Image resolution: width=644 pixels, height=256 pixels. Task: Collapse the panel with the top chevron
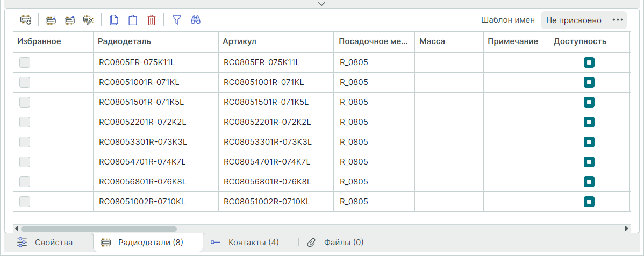[321, 4]
